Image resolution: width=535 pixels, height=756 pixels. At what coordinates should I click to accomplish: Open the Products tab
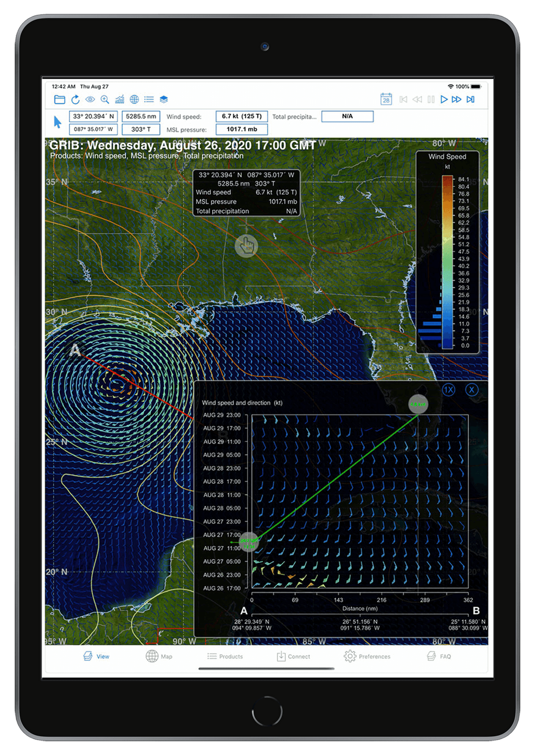[225, 656]
